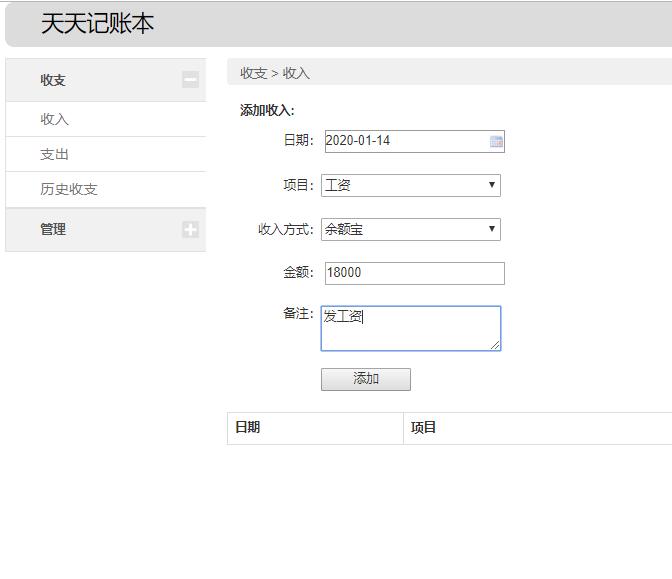The height and width of the screenshot is (579, 672).
Task: Select 支出 in the sidebar menu
Action: pos(106,154)
